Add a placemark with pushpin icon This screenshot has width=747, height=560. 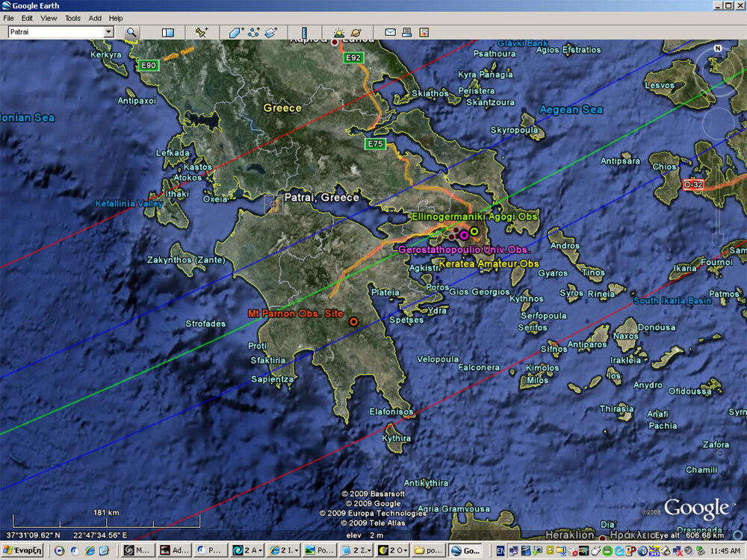(x=201, y=32)
